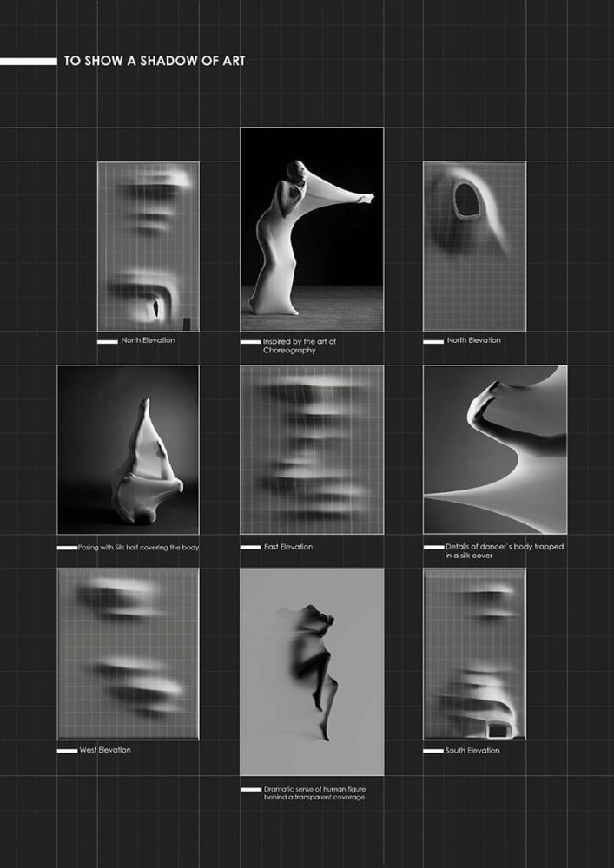The image size is (614, 868).
Task: Click the white marker beside "West Elevation"
Action: (x=67, y=750)
